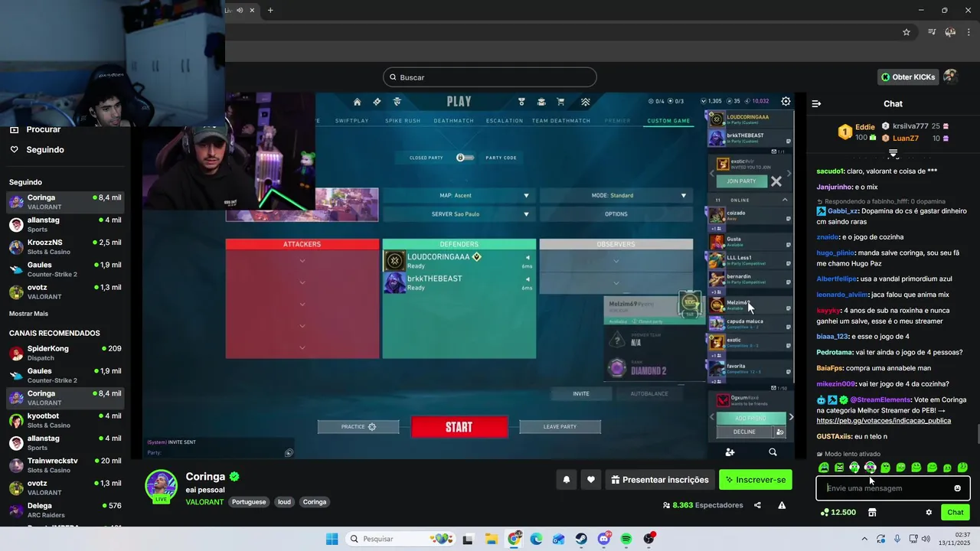Click the Inscrever-se subscribe button

point(755,480)
